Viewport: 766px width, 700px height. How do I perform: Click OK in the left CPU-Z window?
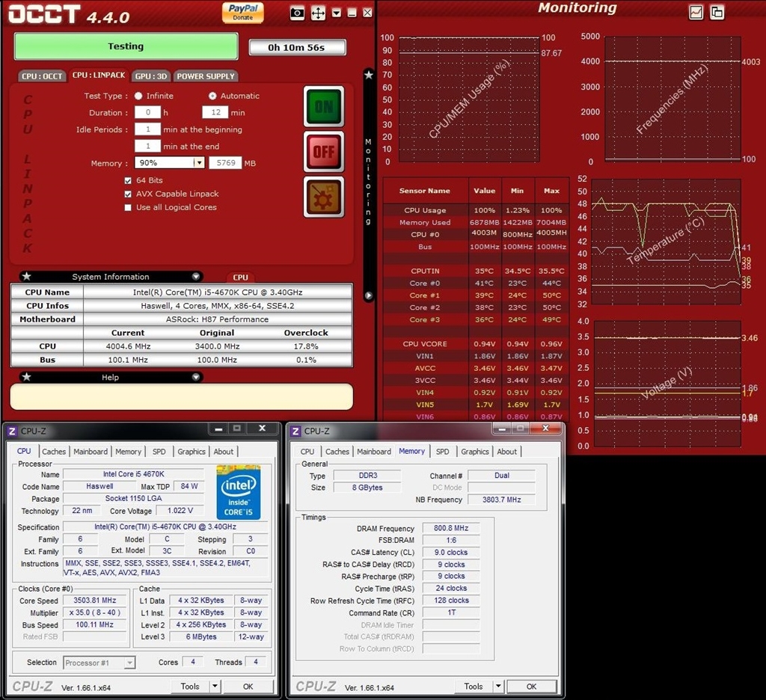point(248,687)
